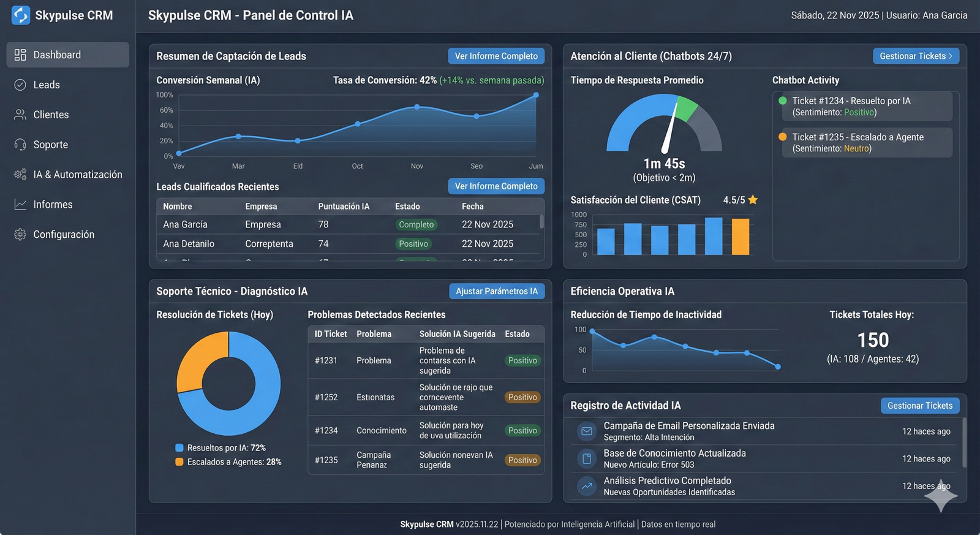980x535 pixels.
Task: Click Gestionar Tickets in Registro de Actividad
Action: click(919, 406)
